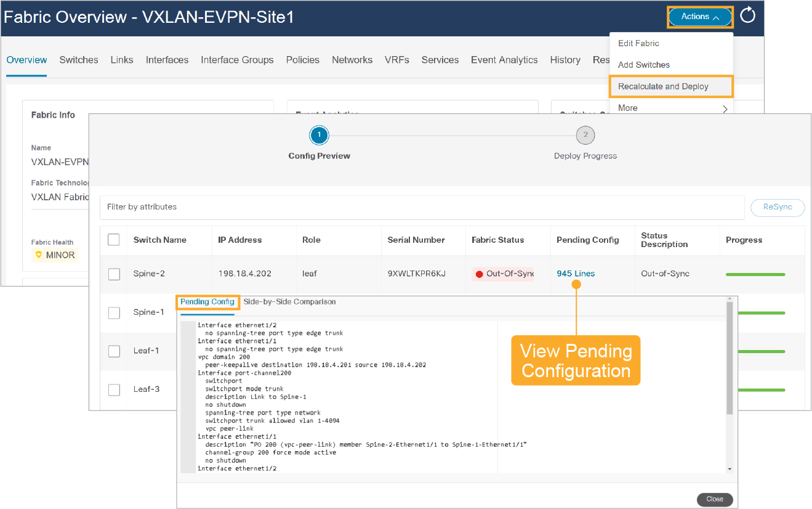Check the Leaf-1 row checkbox

click(x=114, y=351)
